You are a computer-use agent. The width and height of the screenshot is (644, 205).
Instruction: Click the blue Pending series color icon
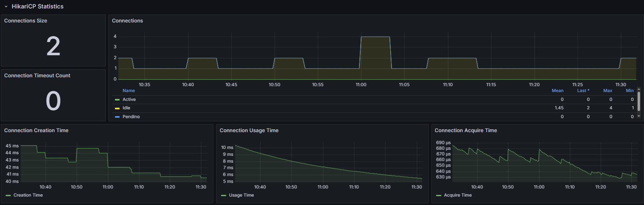pos(117,117)
